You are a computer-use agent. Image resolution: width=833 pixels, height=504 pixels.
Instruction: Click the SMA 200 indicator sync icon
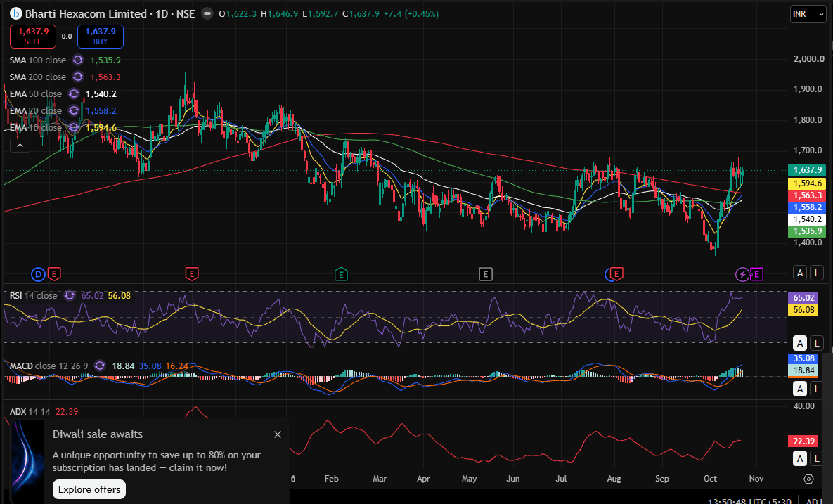(78, 77)
